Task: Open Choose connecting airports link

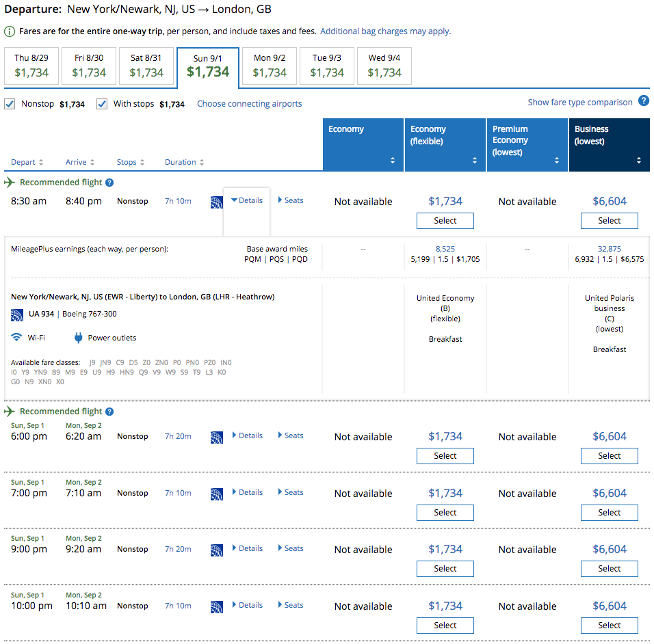Action: tap(249, 104)
